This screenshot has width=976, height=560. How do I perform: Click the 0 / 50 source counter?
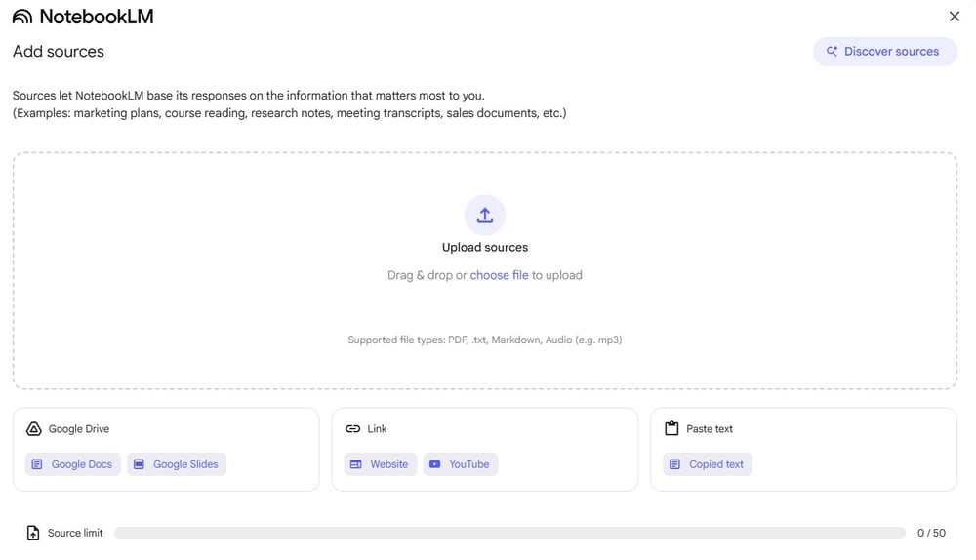coord(931,534)
